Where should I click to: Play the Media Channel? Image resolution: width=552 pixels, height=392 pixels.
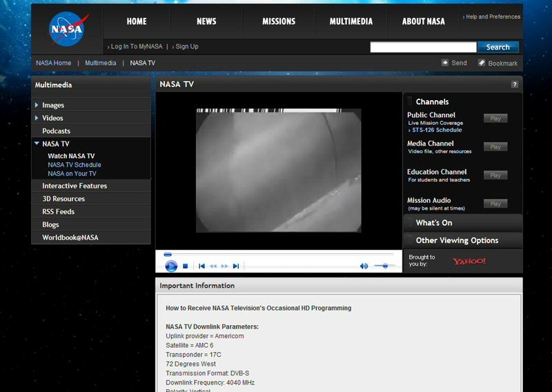(x=495, y=147)
